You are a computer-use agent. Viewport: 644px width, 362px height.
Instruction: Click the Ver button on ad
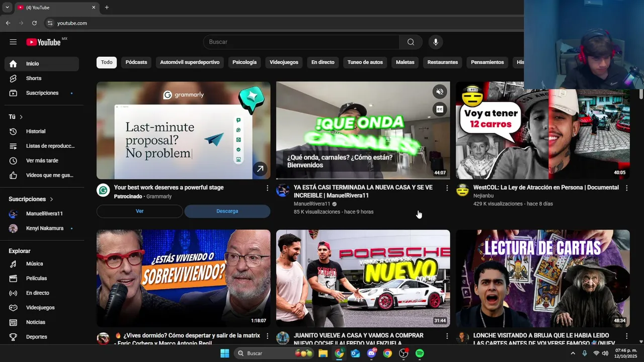point(140,211)
